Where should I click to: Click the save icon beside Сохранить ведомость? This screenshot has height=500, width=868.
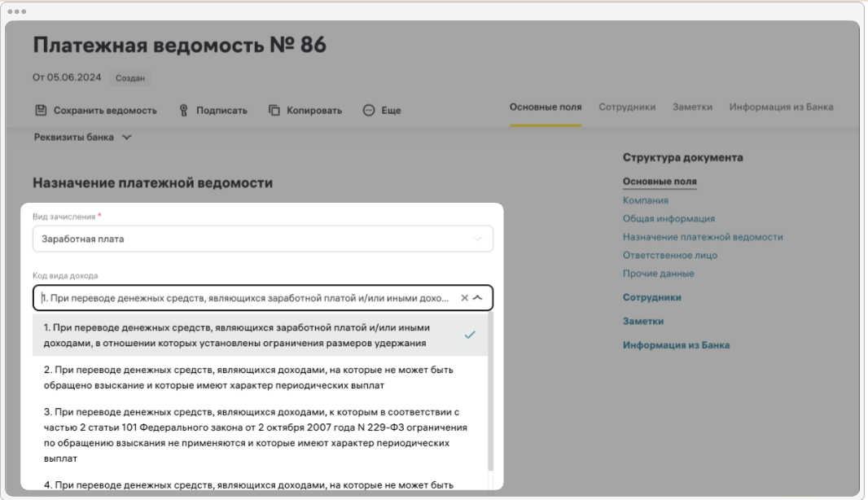41,110
